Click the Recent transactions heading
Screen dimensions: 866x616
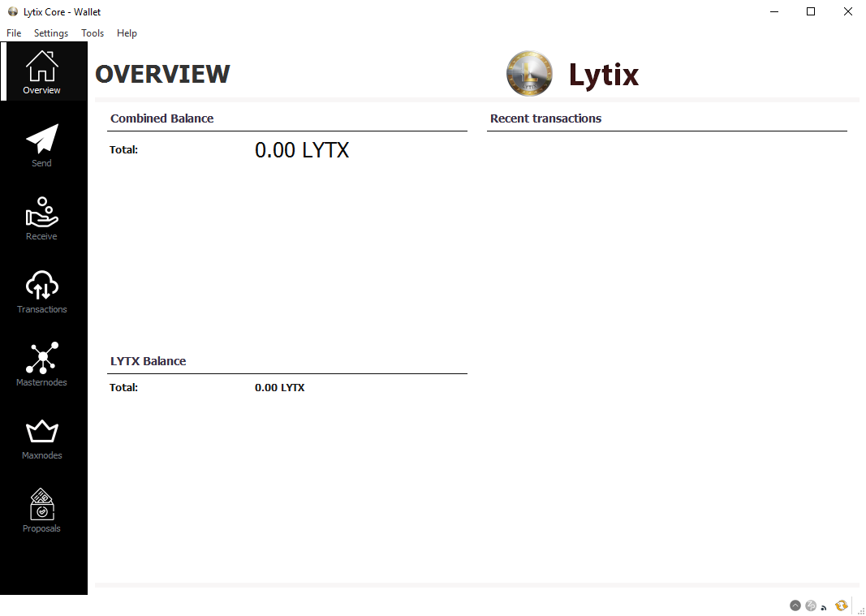[x=545, y=118]
